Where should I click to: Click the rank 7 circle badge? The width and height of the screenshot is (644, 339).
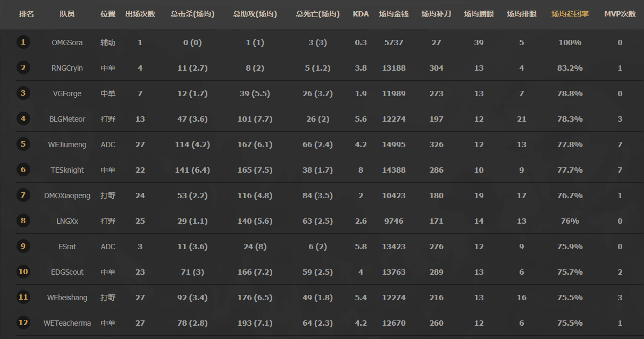23,195
